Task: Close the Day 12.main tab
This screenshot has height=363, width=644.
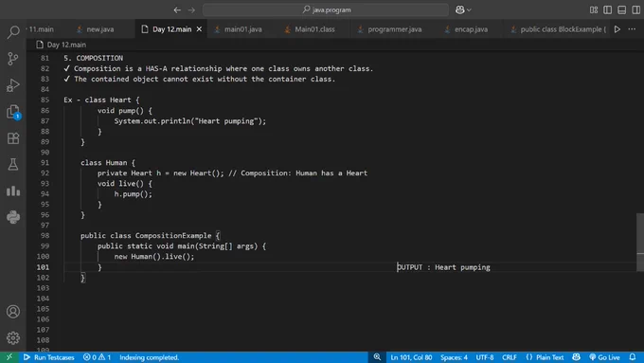Action: click(x=199, y=29)
